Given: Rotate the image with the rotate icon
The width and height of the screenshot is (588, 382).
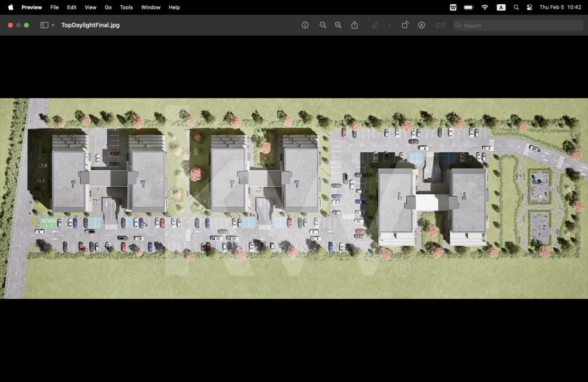Looking at the screenshot, I should 405,25.
